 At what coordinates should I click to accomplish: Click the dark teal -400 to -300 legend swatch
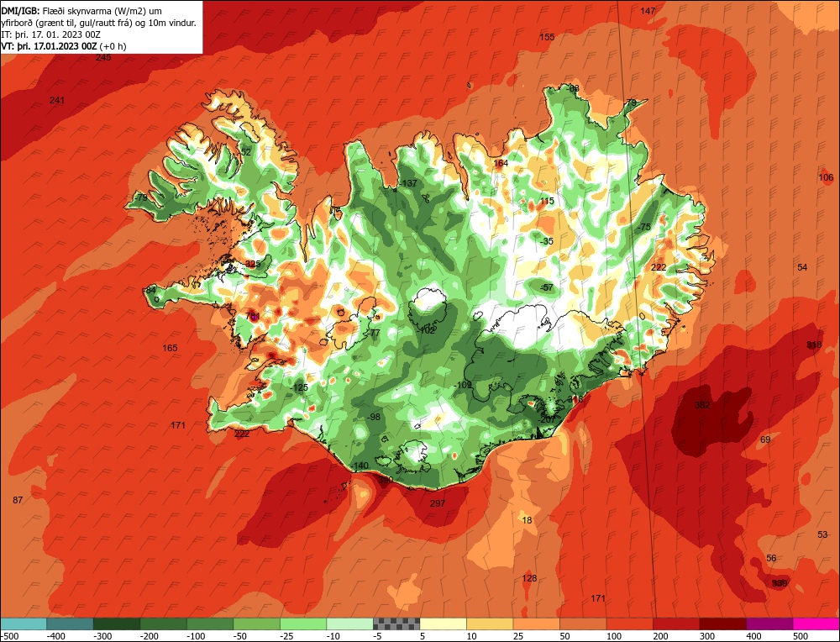pos(70,624)
